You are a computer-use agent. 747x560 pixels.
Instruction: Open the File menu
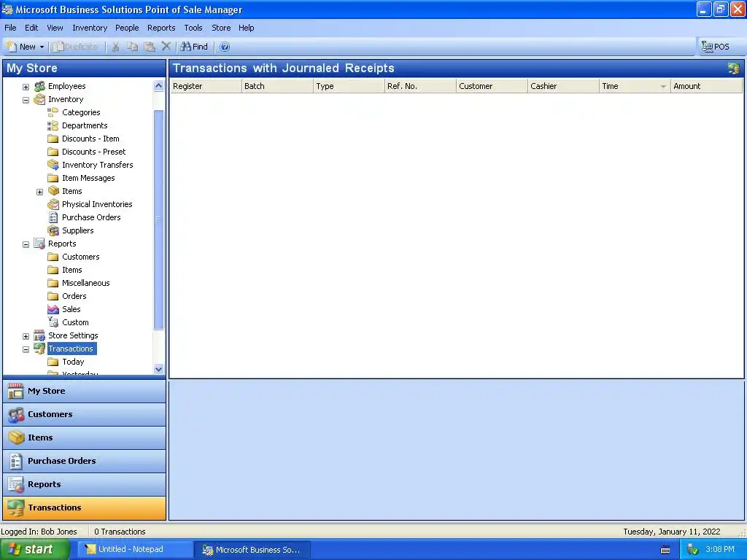point(10,28)
